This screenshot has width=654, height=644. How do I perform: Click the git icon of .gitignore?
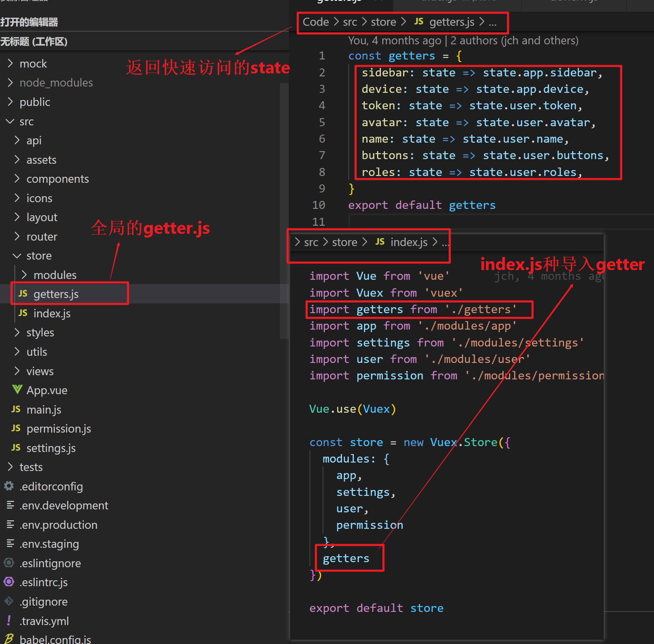click(x=8, y=601)
